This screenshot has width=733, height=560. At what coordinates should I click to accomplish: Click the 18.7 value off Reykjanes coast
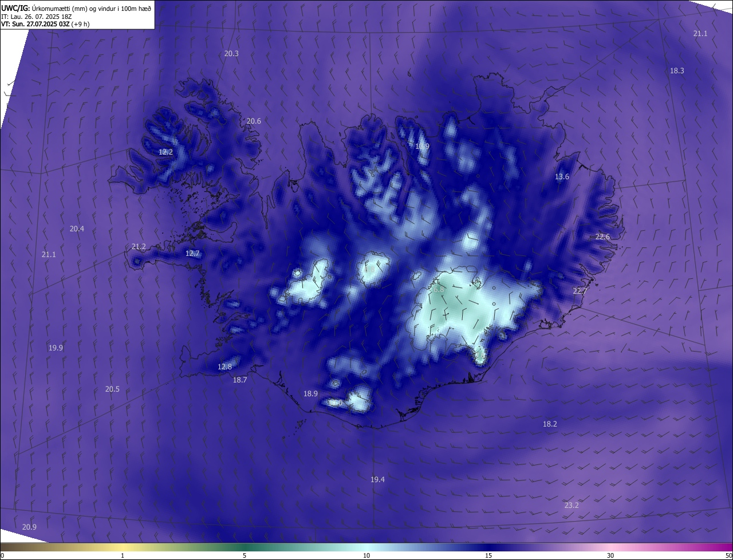coord(239,380)
